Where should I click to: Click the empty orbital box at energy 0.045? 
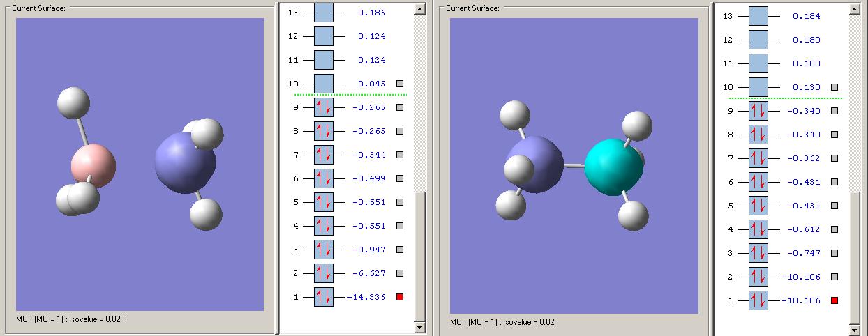click(324, 84)
